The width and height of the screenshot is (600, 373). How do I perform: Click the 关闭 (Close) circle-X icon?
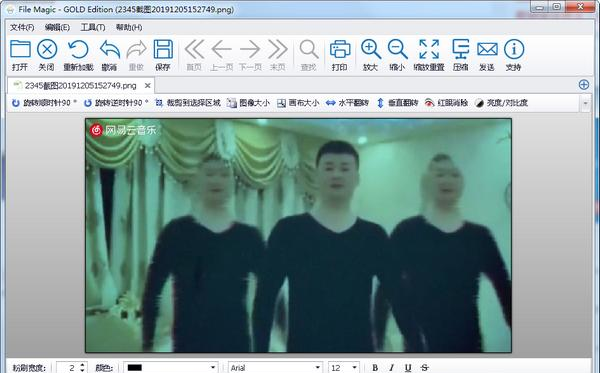[47, 49]
